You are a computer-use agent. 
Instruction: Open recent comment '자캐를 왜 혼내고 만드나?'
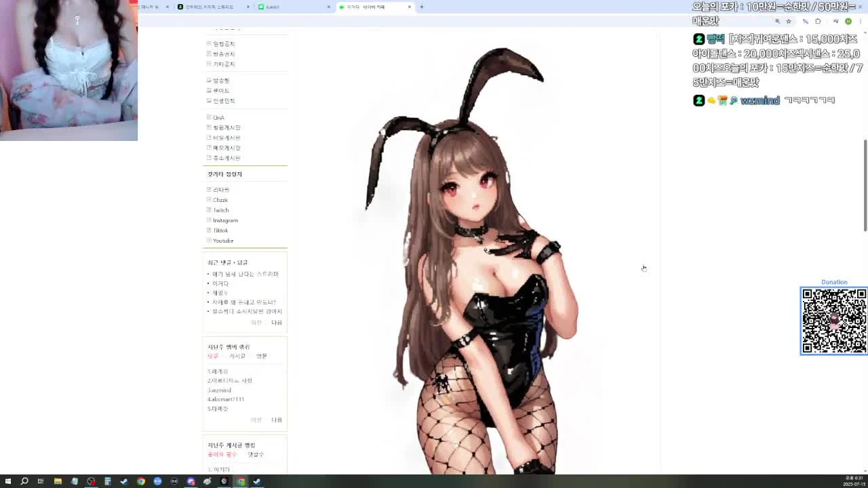coord(244,302)
